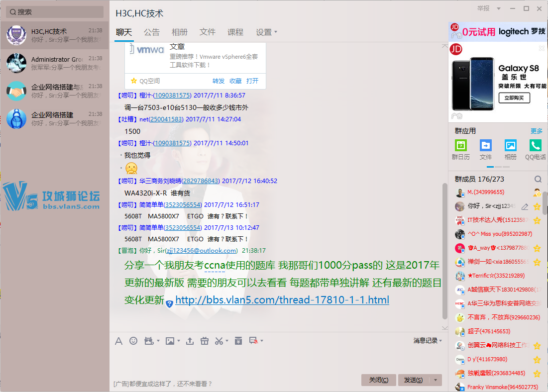Click into the message typing area
This screenshot has height=392, width=548.
pyautogui.click(x=279, y=360)
